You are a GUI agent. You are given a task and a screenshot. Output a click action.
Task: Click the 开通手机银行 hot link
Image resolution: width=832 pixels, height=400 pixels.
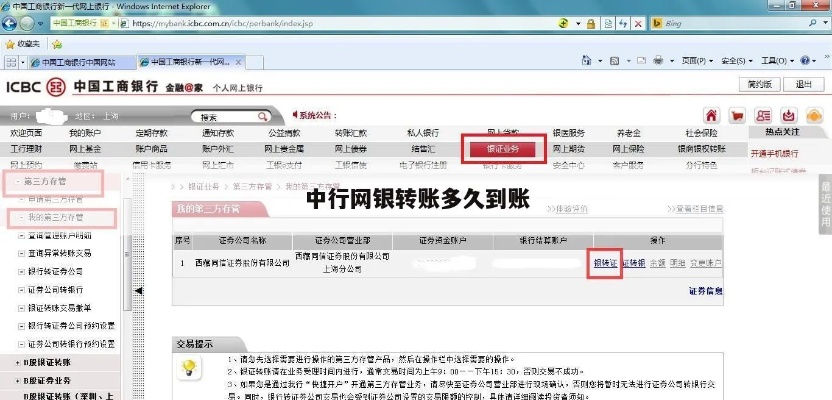point(775,154)
